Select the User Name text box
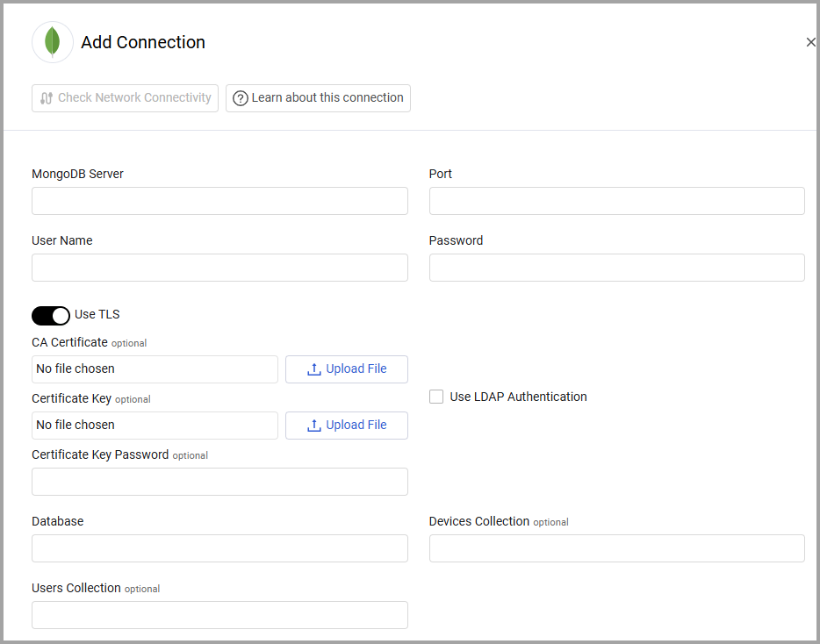 click(219, 268)
